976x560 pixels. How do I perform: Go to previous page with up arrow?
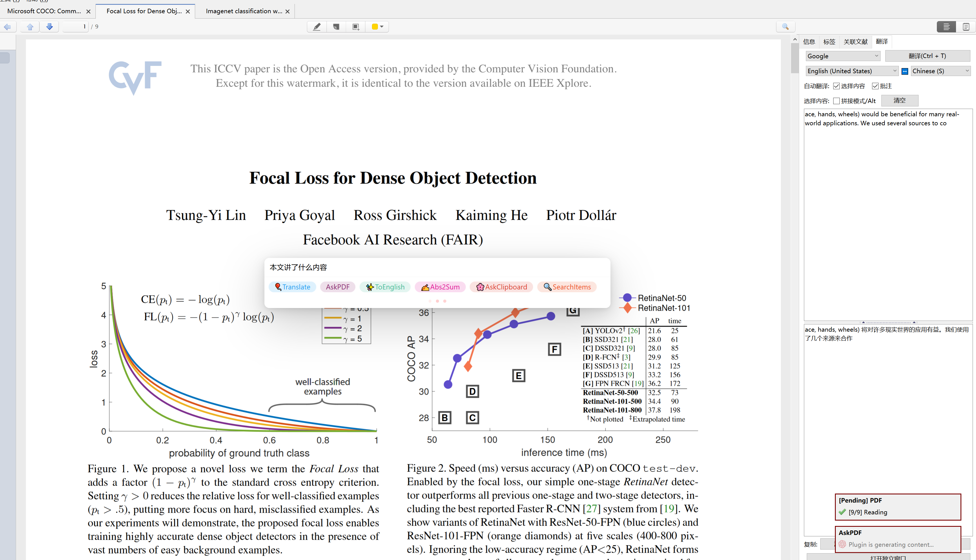click(30, 26)
